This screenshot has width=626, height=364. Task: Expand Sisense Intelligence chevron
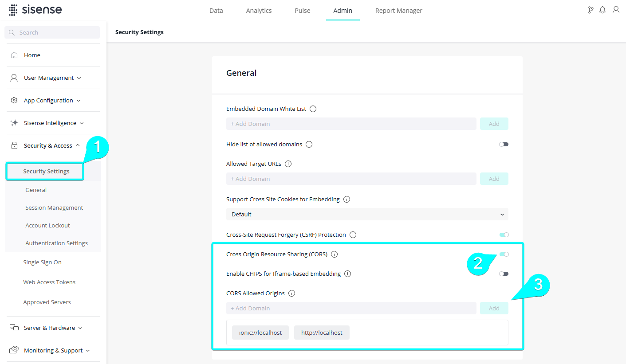tap(82, 123)
